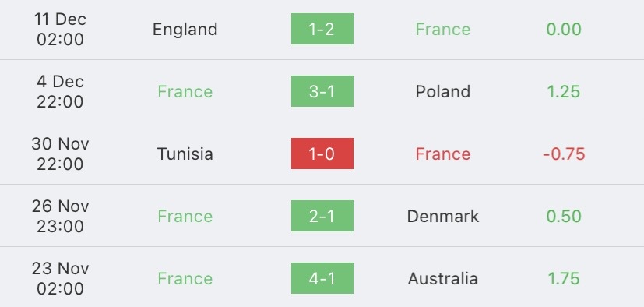Click France in the Poland match row
Viewport: 644px width, 307px height.
click(x=185, y=91)
